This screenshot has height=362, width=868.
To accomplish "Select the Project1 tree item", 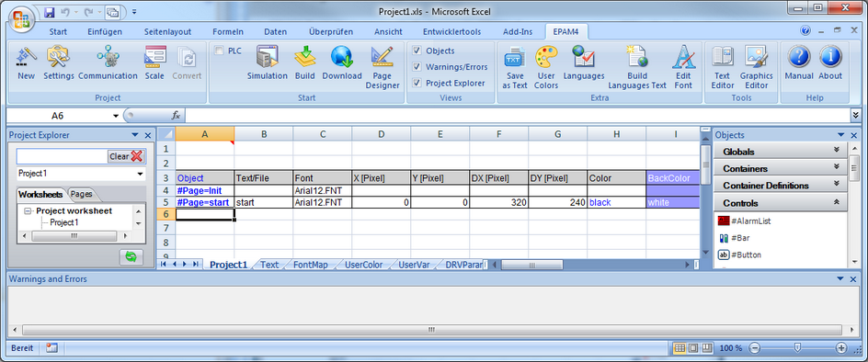I will click(x=64, y=222).
